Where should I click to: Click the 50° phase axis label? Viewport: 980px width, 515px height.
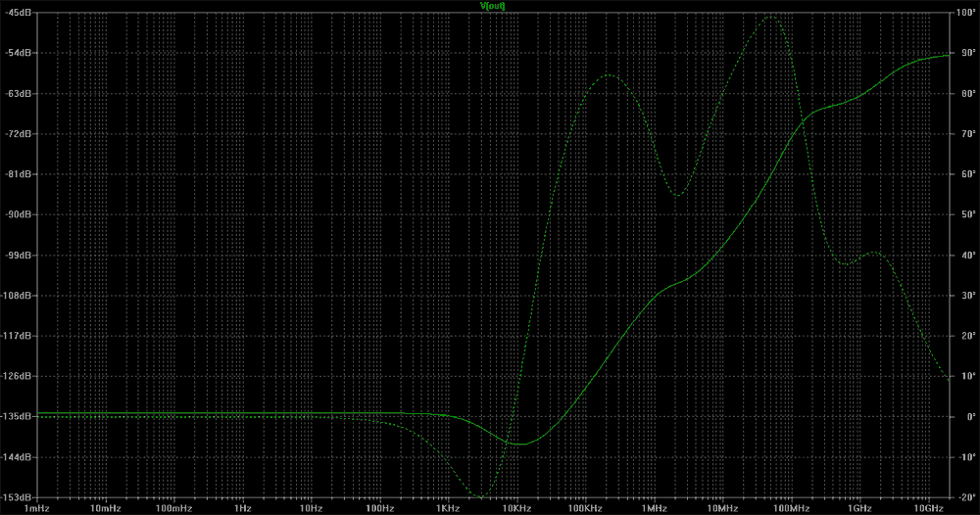[969, 214]
